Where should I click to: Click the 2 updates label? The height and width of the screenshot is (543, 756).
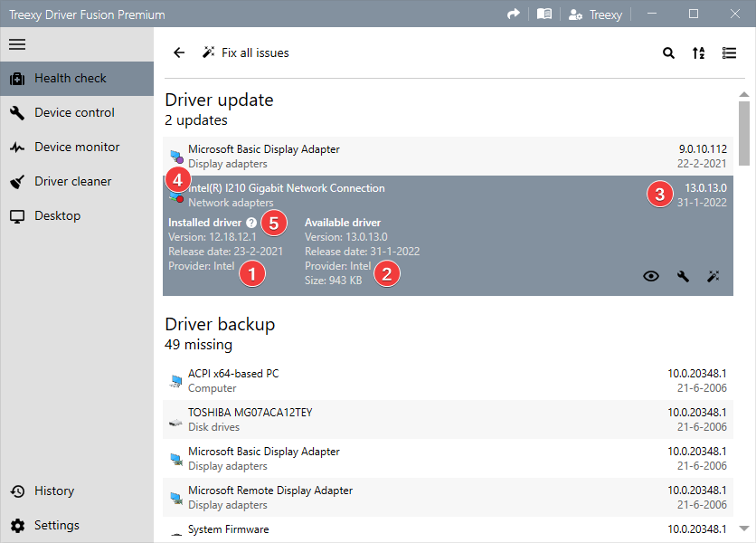[195, 120]
